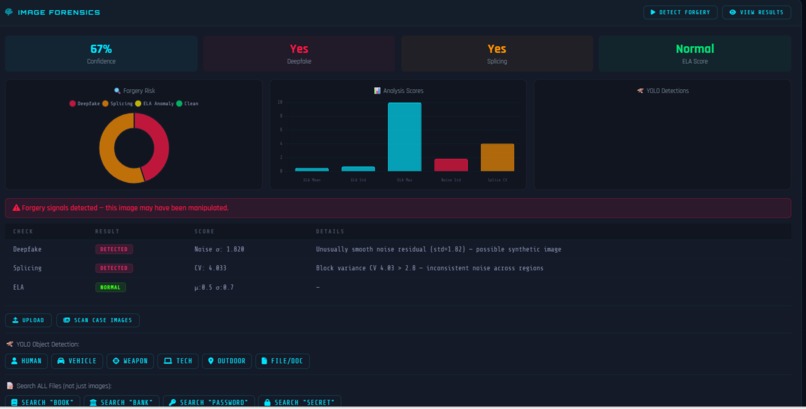This screenshot has height=409, width=806.
Task: Search all files for "Bank"
Action: pos(121,402)
